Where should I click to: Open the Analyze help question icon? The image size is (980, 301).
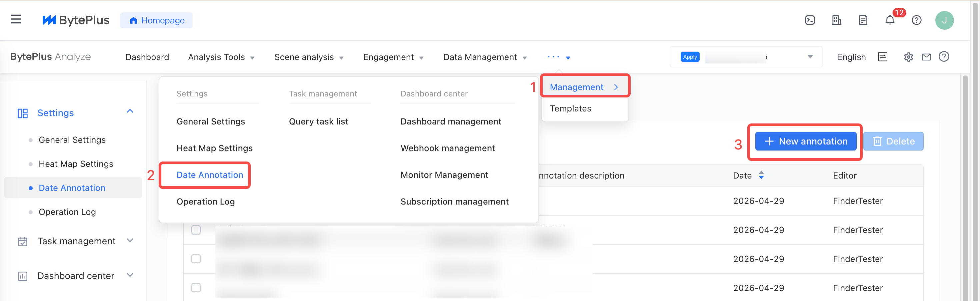[944, 57]
